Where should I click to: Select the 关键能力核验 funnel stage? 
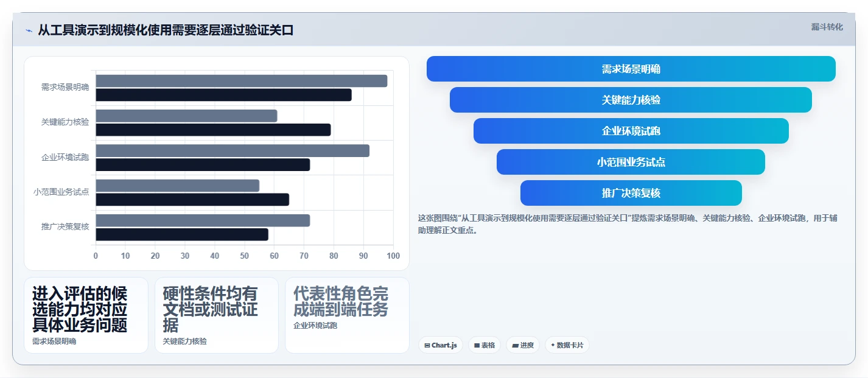631,100
